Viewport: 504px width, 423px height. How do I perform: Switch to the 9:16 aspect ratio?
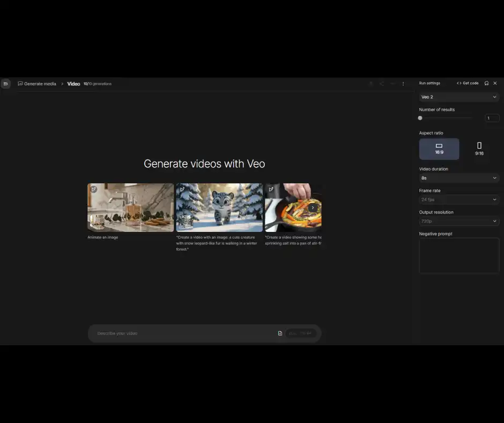tap(479, 149)
